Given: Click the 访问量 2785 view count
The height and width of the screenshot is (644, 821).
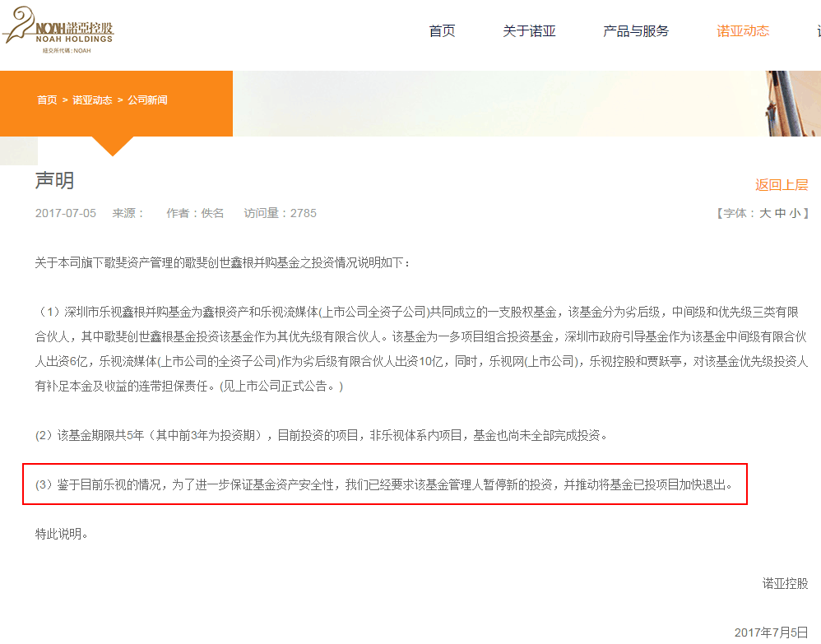Looking at the screenshot, I should click(x=280, y=213).
